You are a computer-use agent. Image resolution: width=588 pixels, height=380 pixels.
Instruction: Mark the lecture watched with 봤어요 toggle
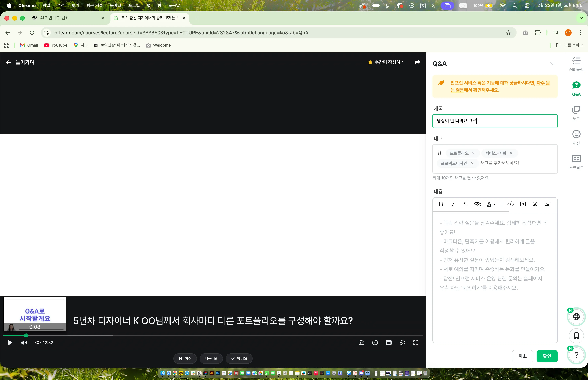pyautogui.click(x=239, y=358)
